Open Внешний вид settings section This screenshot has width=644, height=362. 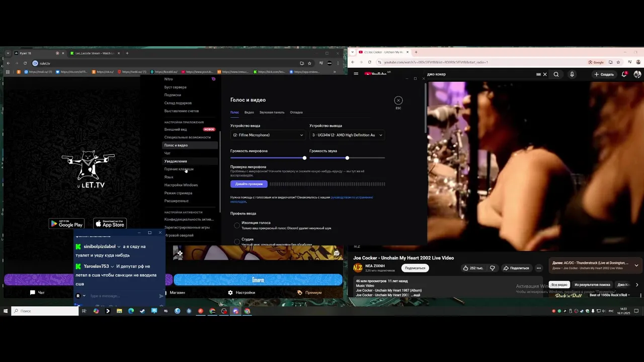(x=190, y=129)
